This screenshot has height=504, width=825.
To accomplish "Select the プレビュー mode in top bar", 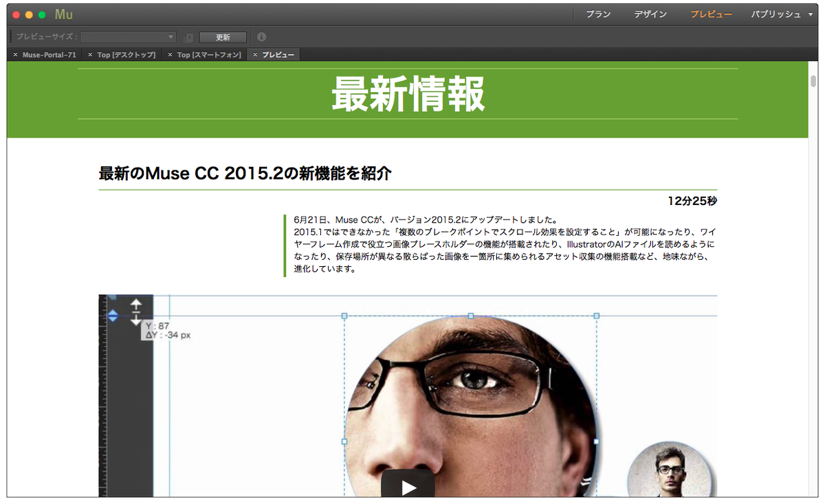I will click(711, 14).
